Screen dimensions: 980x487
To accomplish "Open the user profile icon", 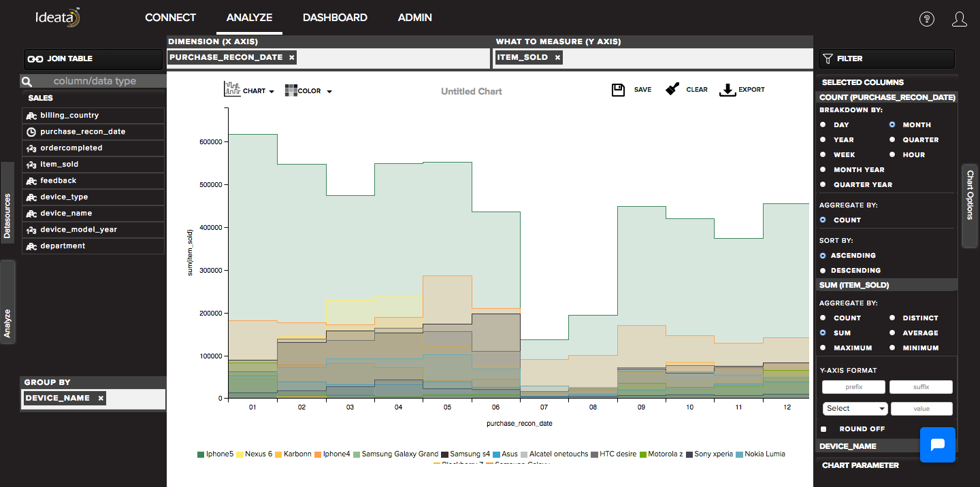I will [960, 19].
